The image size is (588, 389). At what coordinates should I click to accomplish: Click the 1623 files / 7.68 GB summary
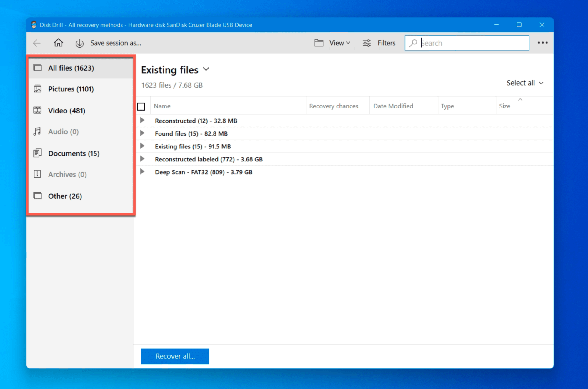pos(172,85)
